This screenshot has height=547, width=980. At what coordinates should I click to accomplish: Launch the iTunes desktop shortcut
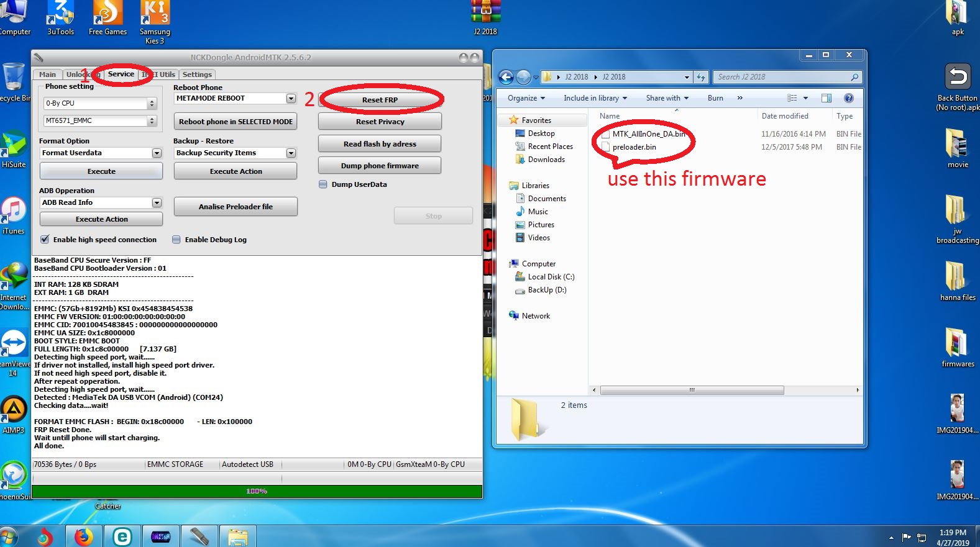[x=14, y=215]
